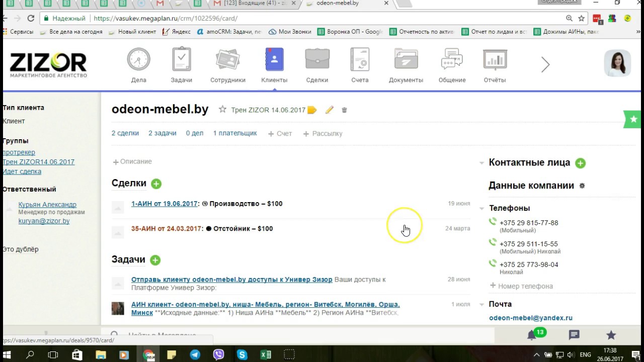Image resolution: width=644 pixels, height=362 pixels.
Task: Open the 2 задачи link
Action: tap(163, 133)
